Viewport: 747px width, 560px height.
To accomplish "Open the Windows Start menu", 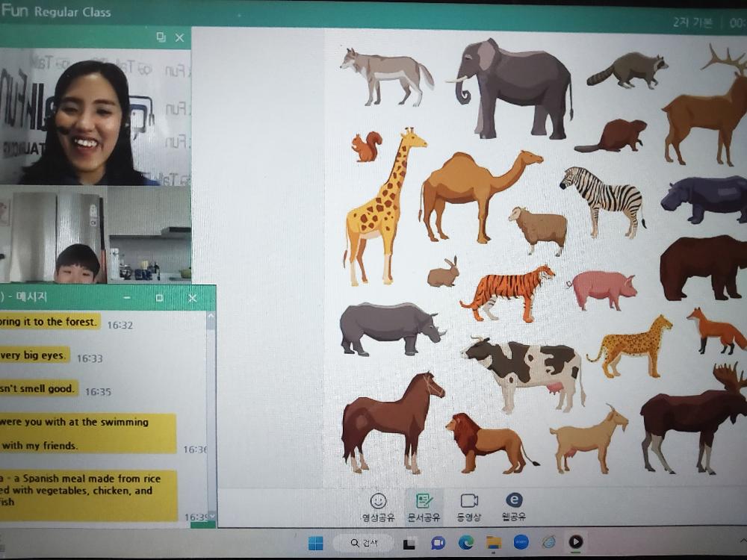I will (316, 543).
